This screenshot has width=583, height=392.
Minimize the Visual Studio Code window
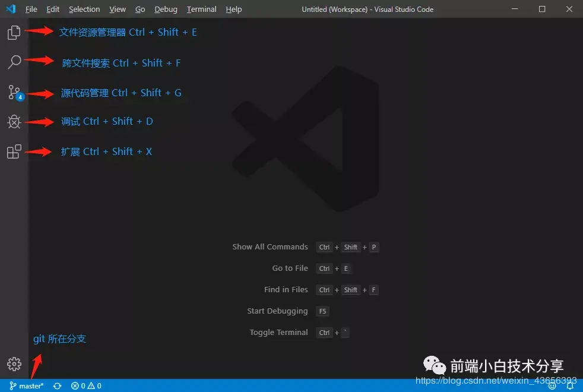[515, 9]
